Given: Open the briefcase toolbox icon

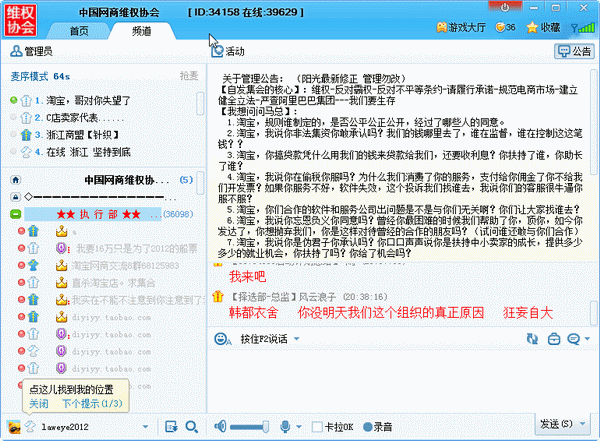Looking at the screenshot, I should tap(554, 339).
